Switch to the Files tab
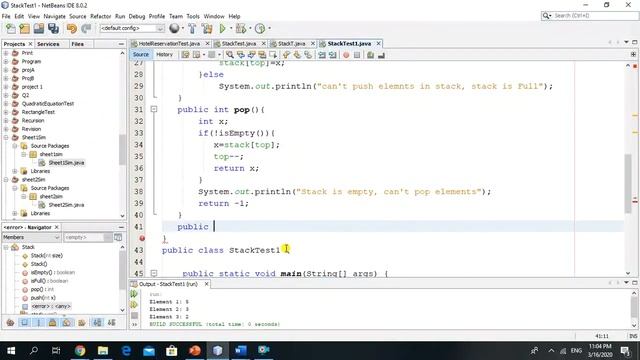This screenshot has width=640, height=360. pyautogui.click(x=78, y=44)
